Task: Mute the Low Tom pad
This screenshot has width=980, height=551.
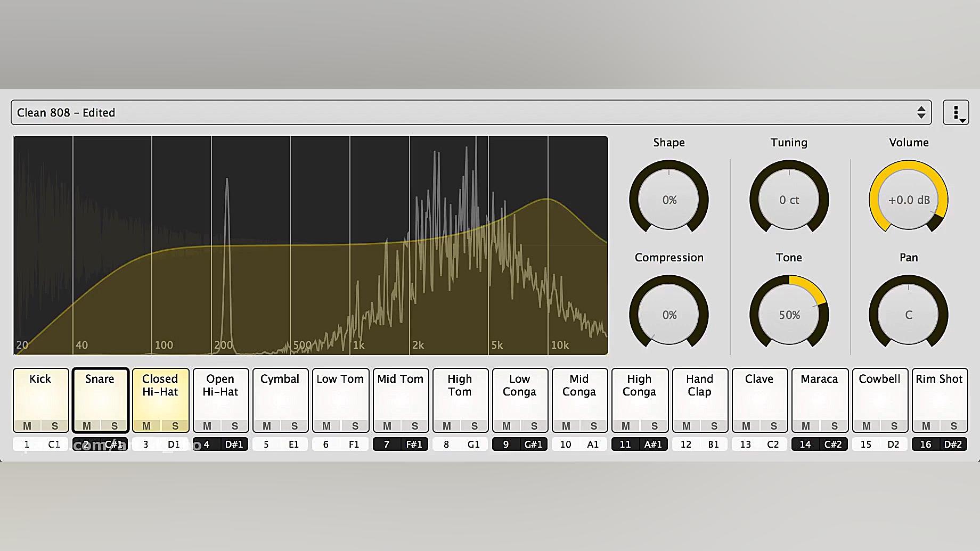Action: (326, 426)
